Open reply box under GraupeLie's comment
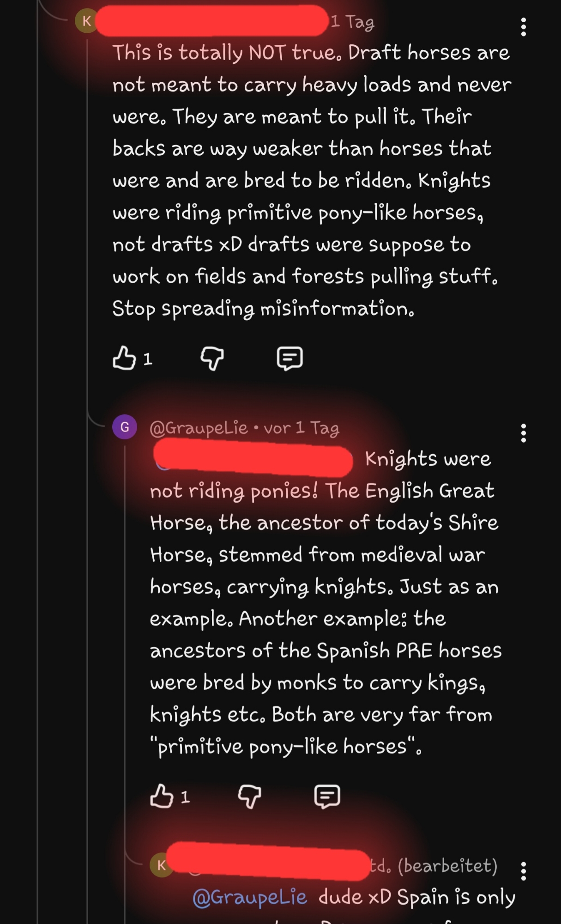The image size is (561, 924). (327, 796)
